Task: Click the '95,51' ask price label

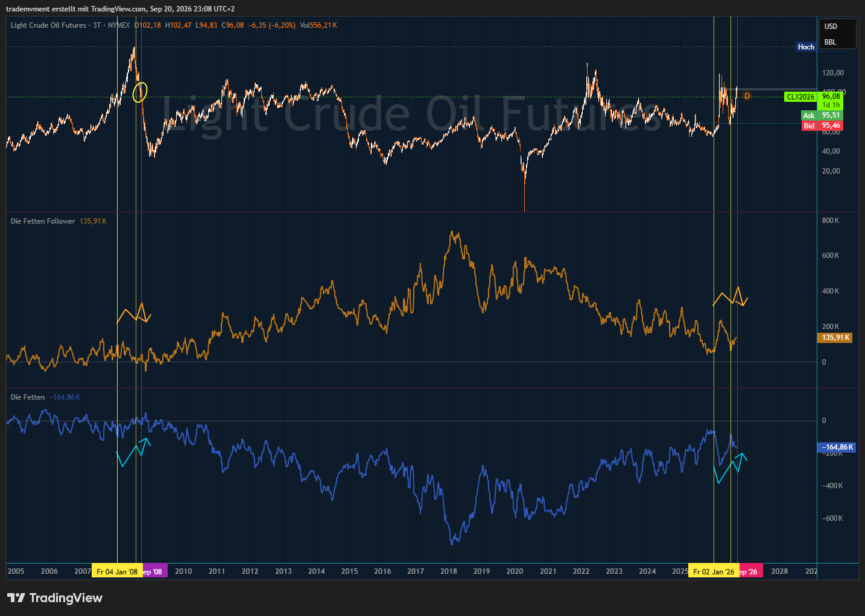Action: [x=831, y=115]
